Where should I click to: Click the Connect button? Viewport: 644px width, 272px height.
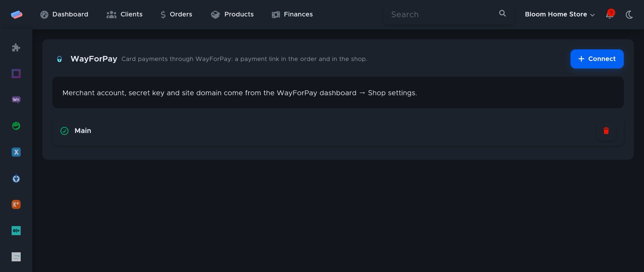(597, 59)
